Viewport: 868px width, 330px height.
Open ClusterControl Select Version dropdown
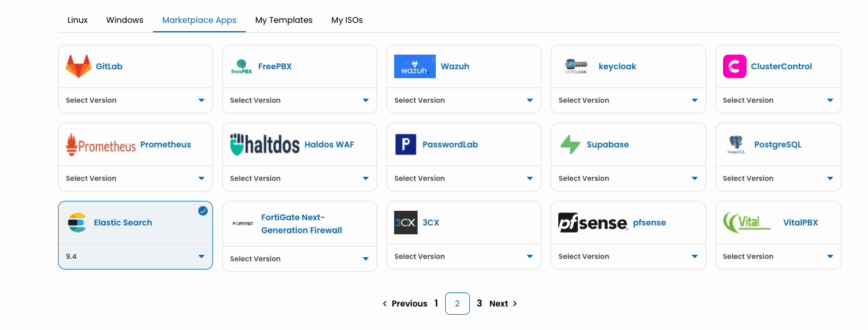click(x=779, y=100)
